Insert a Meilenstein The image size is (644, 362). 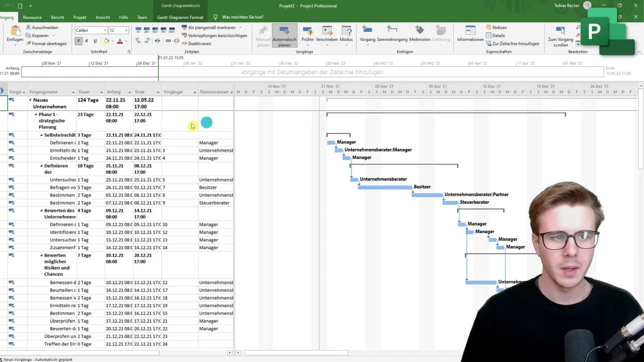pos(420,34)
